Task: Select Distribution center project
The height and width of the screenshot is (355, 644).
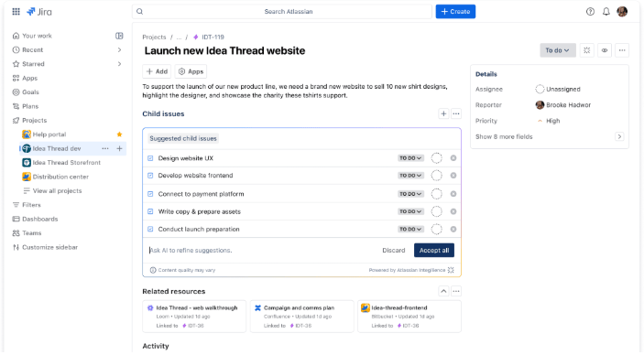Action: [x=56, y=177]
